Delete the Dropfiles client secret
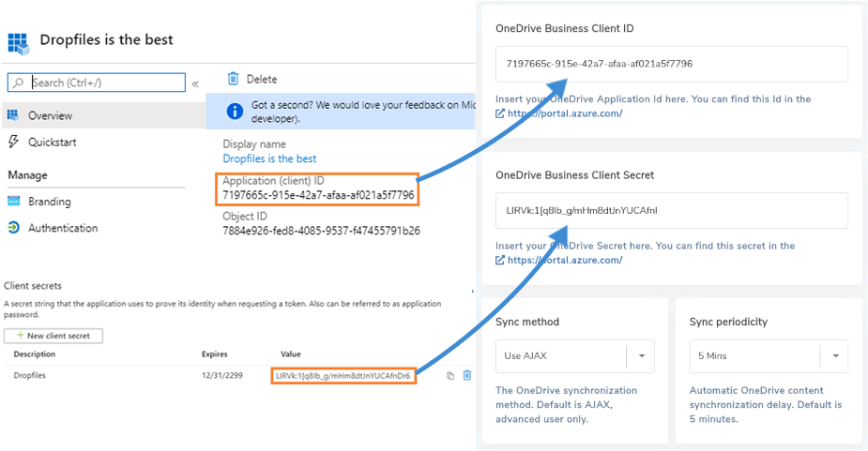This screenshot has width=868, height=451. (467, 375)
